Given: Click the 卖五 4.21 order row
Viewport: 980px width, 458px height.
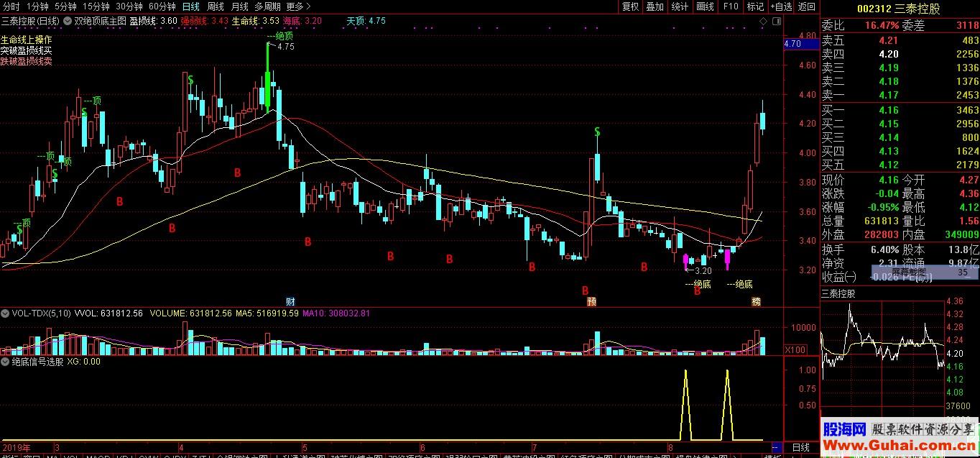Looking at the screenshot, I should click(x=900, y=40).
